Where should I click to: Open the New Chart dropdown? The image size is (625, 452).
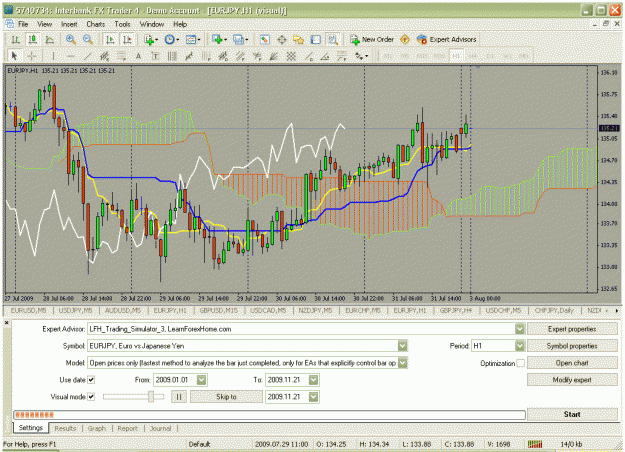tap(219, 39)
